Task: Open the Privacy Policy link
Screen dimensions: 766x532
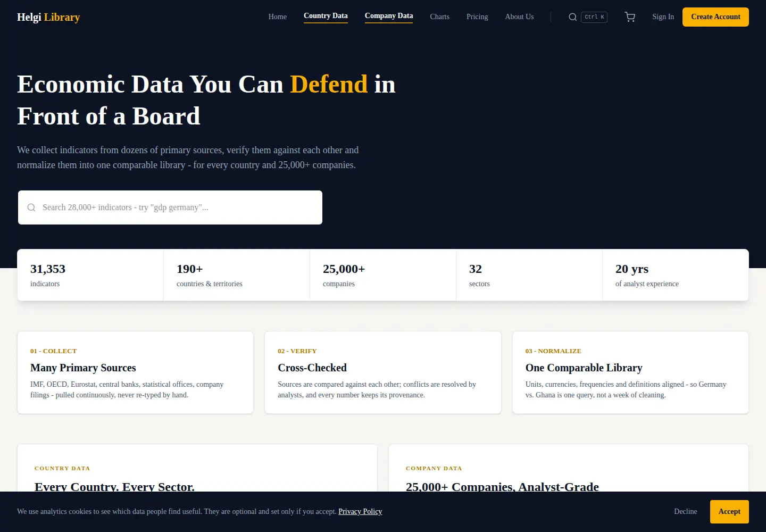Action: [360, 512]
